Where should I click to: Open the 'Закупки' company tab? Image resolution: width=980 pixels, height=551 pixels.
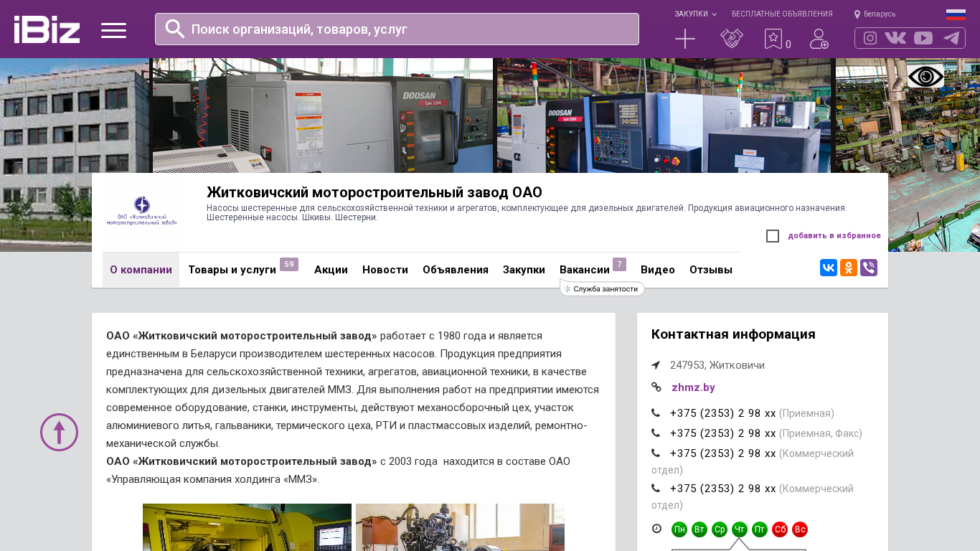524,270
